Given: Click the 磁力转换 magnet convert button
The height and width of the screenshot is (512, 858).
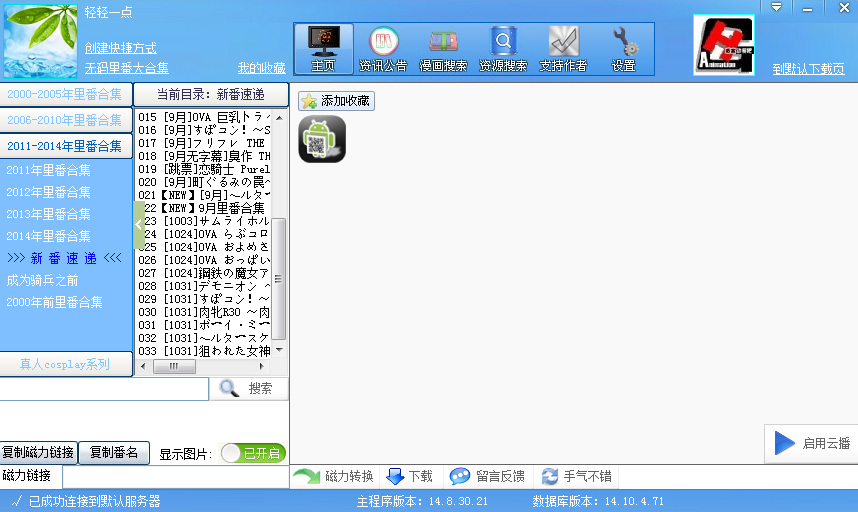Looking at the screenshot, I should click(334, 476).
